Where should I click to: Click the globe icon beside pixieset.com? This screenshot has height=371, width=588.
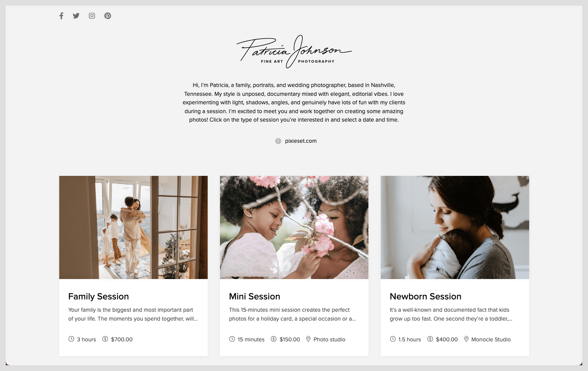(278, 141)
